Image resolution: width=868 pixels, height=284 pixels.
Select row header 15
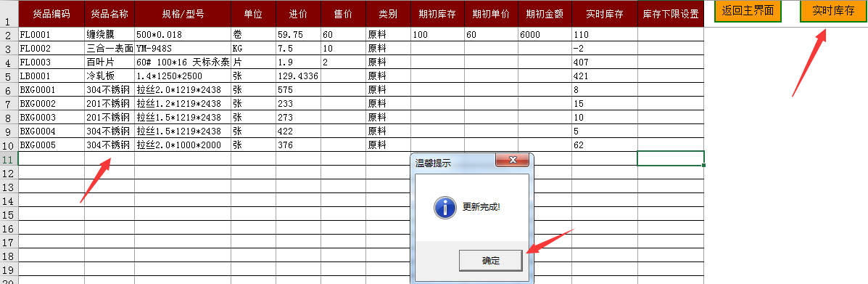[x=9, y=214]
